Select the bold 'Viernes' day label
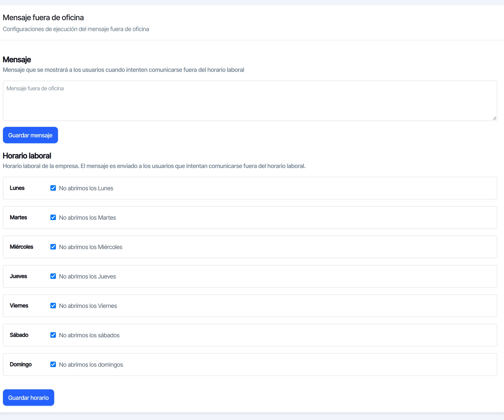The width and height of the screenshot is (504, 420). pos(19,306)
